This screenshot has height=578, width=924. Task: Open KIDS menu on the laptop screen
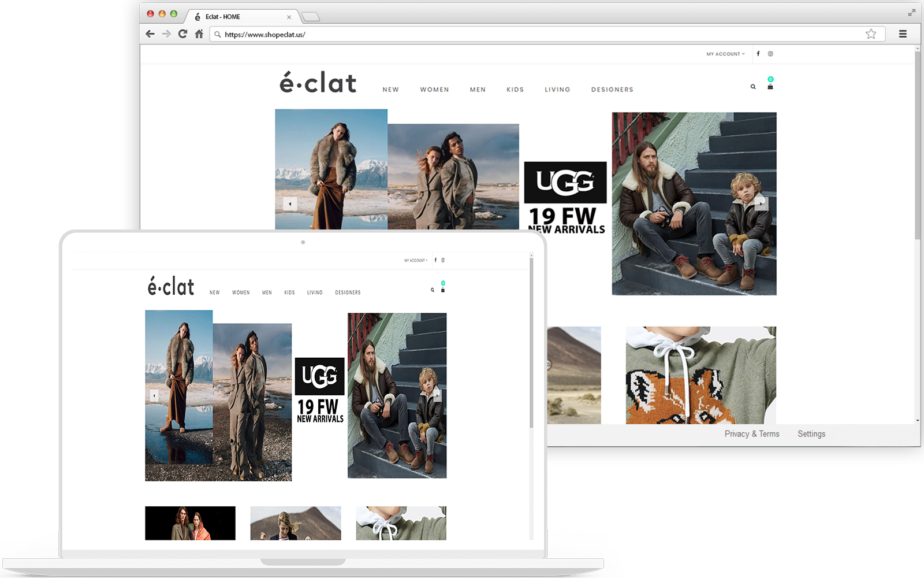(x=289, y=292)
